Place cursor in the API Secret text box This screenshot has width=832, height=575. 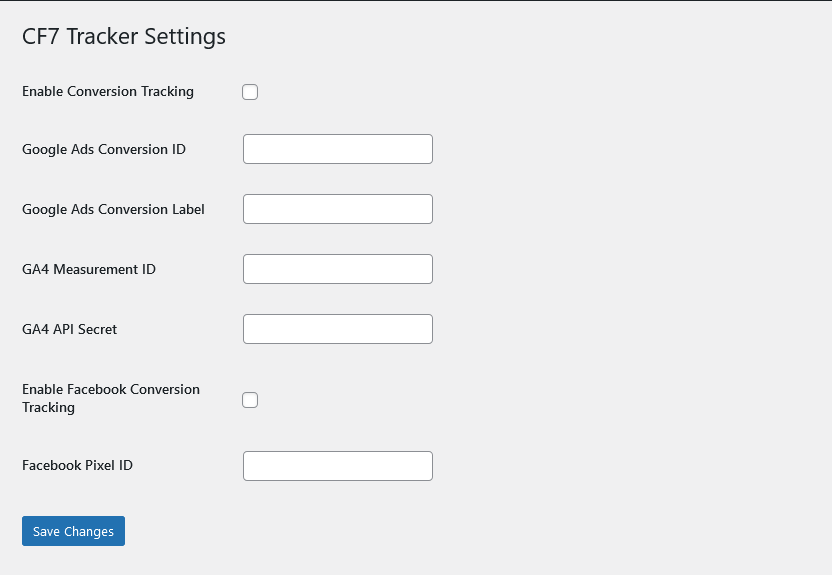tap(337, 329)
